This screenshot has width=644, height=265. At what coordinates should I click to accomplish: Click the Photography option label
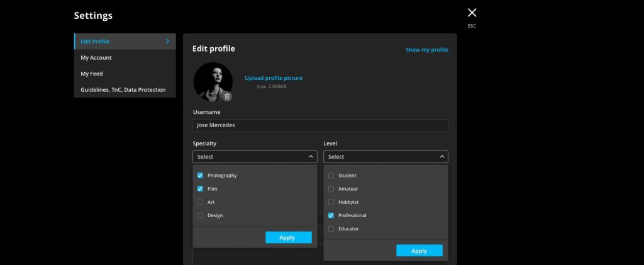click(222, 176)
